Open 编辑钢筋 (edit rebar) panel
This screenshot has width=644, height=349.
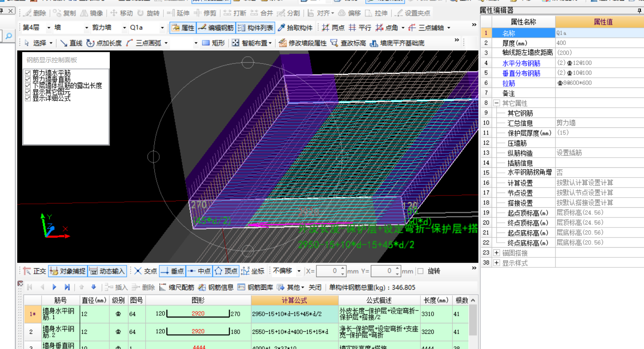pos(216,28)
